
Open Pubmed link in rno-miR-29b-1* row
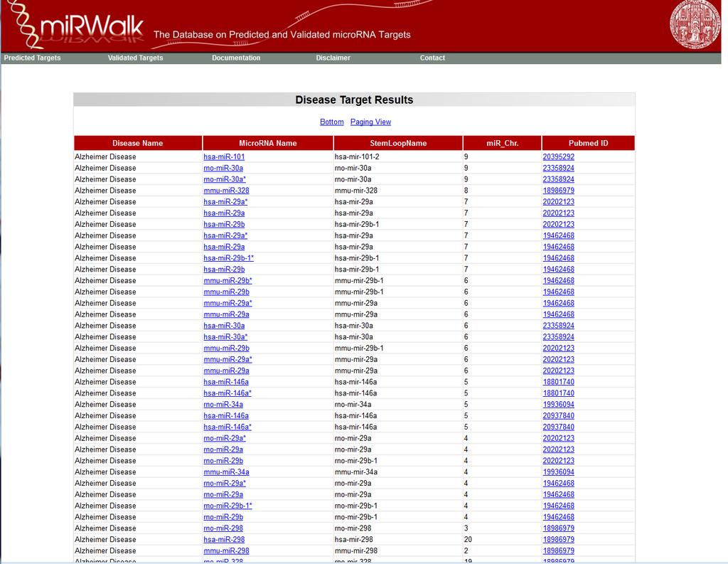pyautogui.click(x=559, y=506)
